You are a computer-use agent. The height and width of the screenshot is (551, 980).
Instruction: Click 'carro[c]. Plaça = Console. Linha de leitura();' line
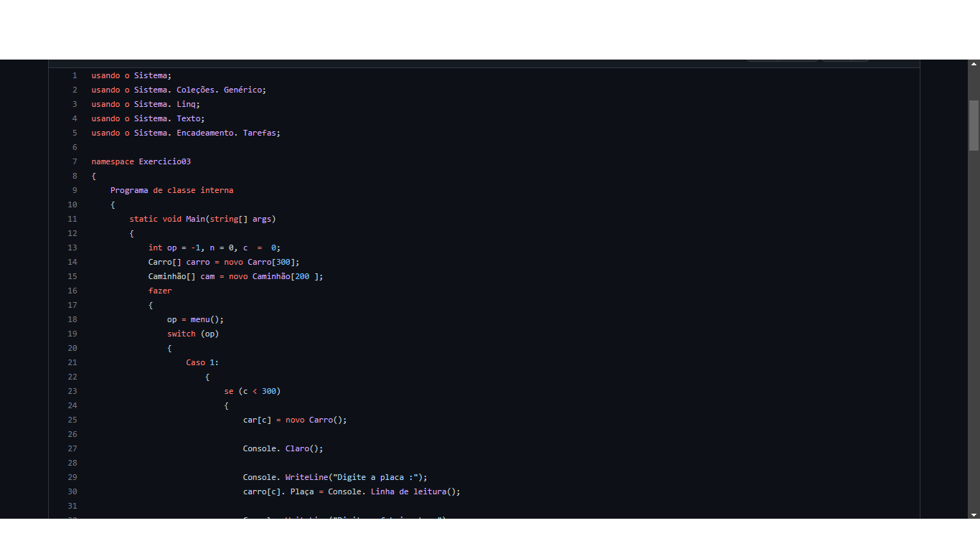(x=352, y=491)
